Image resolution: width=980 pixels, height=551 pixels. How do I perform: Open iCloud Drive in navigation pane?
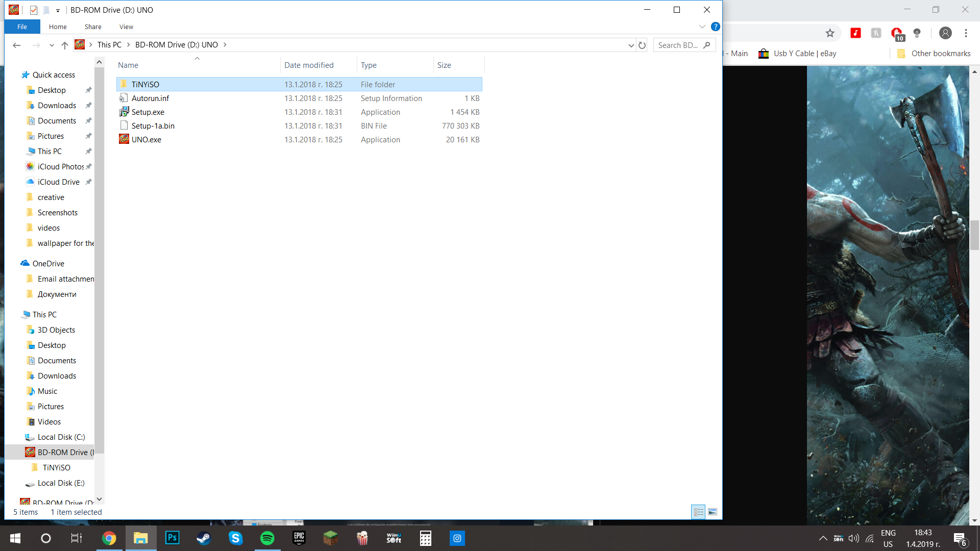[58, 182]
